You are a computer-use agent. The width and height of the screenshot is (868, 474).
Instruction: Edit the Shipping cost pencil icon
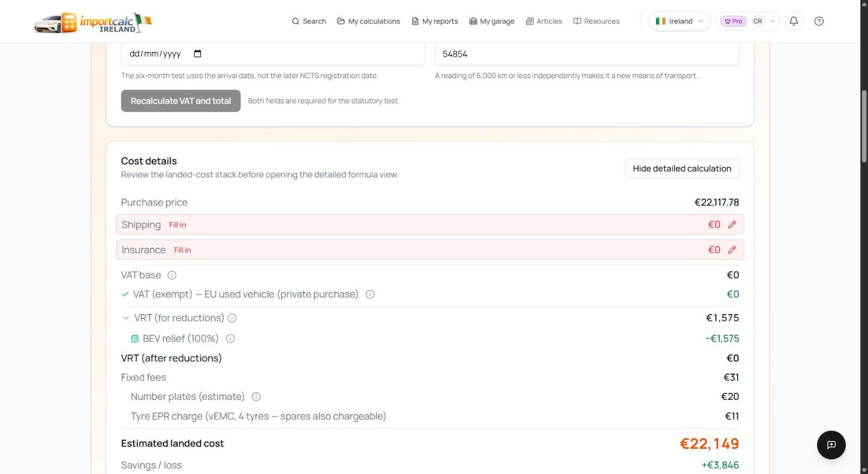[x=732, y=225]
